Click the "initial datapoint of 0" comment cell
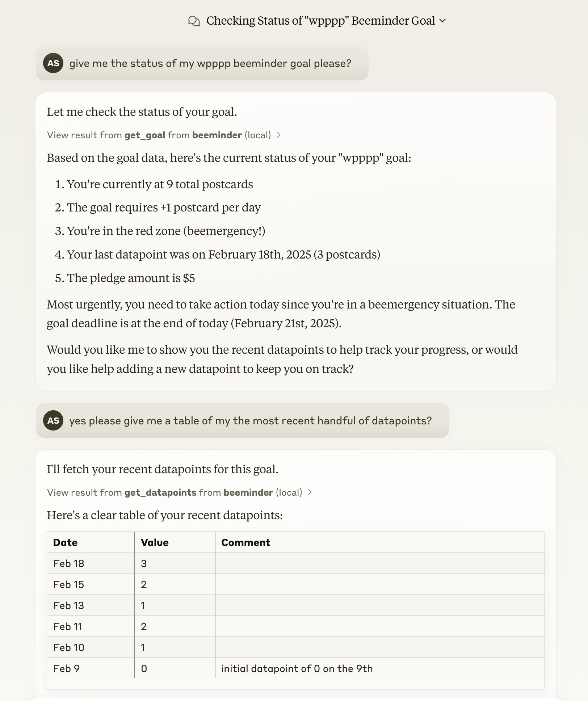Image resolution: width=588 pixels, height=701 pixels. (x=297, y=668)
